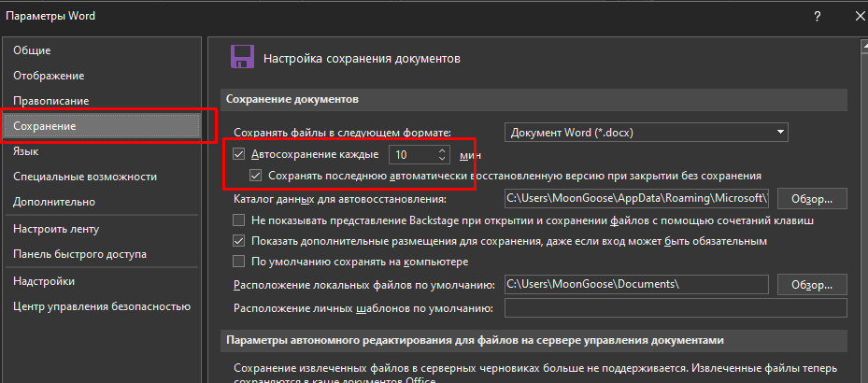Open Центр управления безопасностью category
Viewport: 868px width, 383px height.
(x=101, y=306)
